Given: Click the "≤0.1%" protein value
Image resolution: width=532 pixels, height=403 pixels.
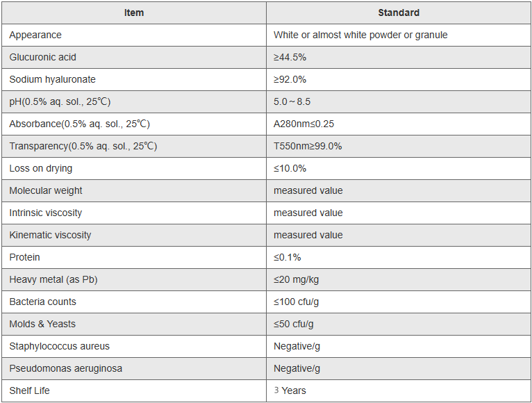Looking at the screenshot, I should coord(287,257).
